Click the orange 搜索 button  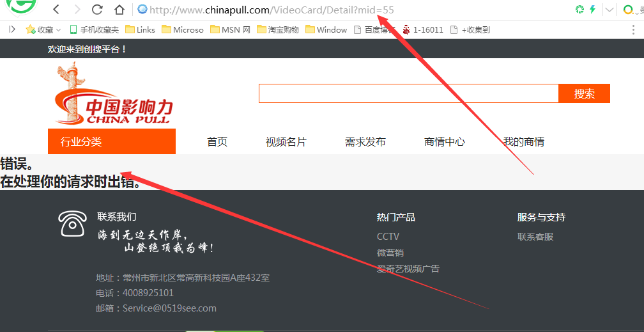point(585,93)
